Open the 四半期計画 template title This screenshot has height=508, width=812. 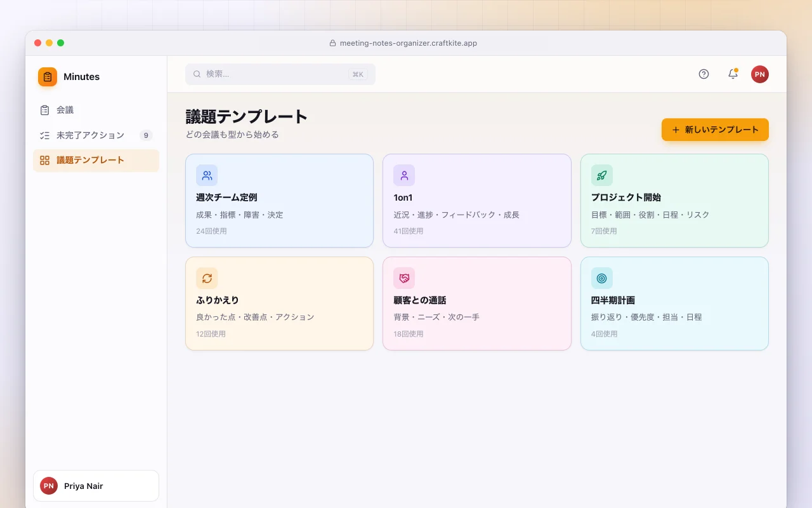(613, 300)
